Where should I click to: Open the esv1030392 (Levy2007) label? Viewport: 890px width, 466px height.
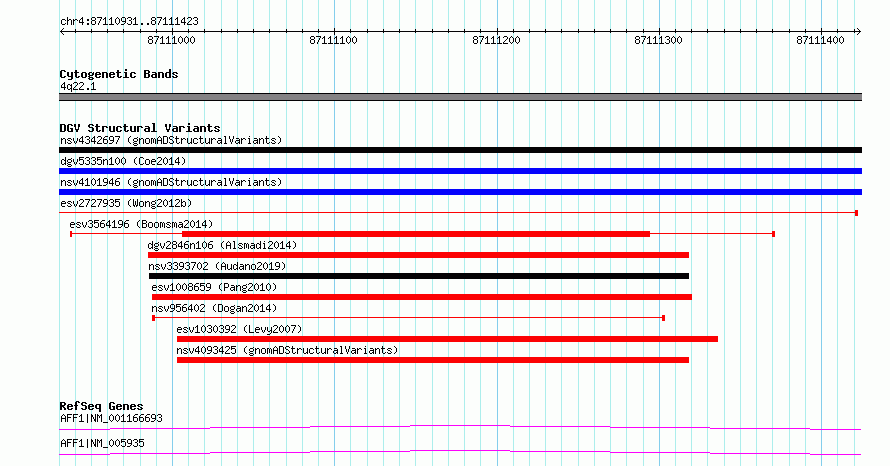tap(239, 329)
